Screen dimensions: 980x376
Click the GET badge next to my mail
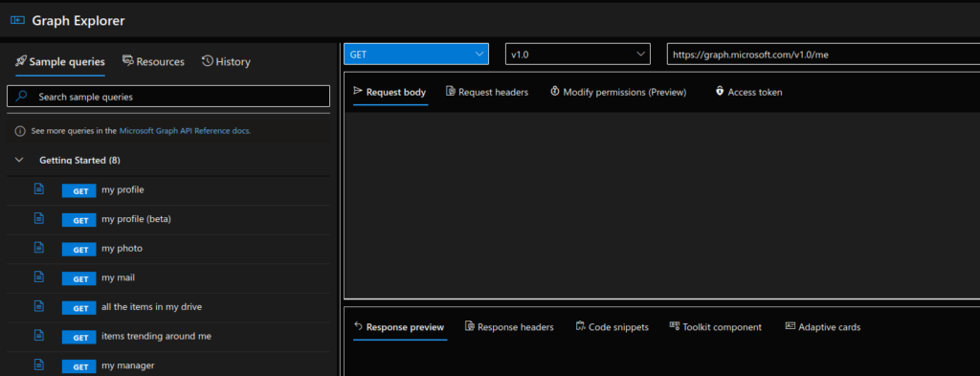(x=78, y=279)
